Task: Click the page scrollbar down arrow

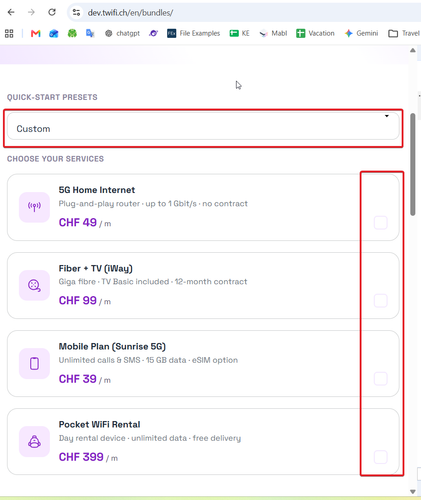Action: 413,492
